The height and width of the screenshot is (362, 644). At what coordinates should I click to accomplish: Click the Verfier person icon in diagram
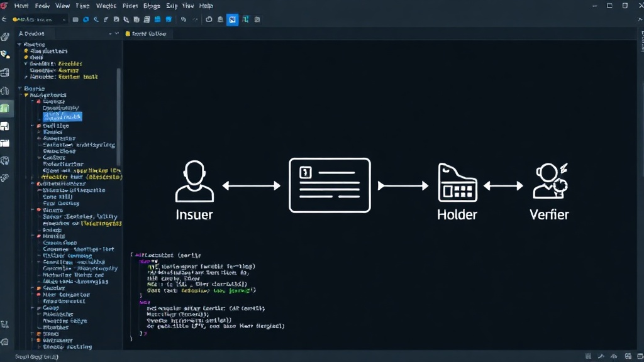pos(550,181)
